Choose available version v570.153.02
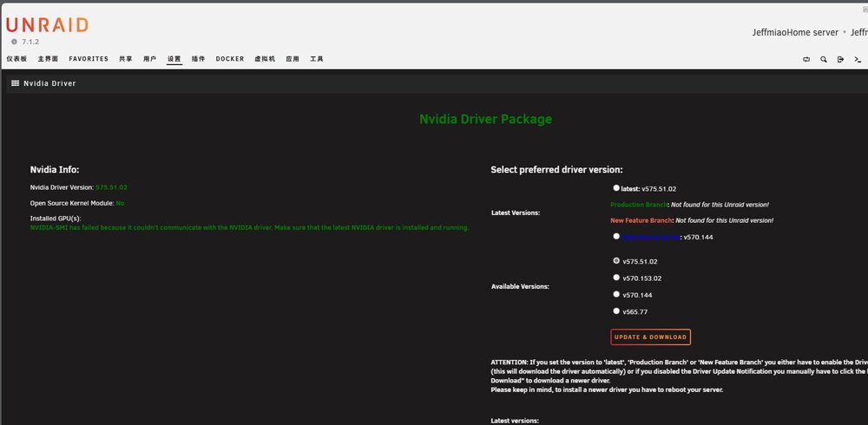868x425 pixels. click(x=616, y=278)
